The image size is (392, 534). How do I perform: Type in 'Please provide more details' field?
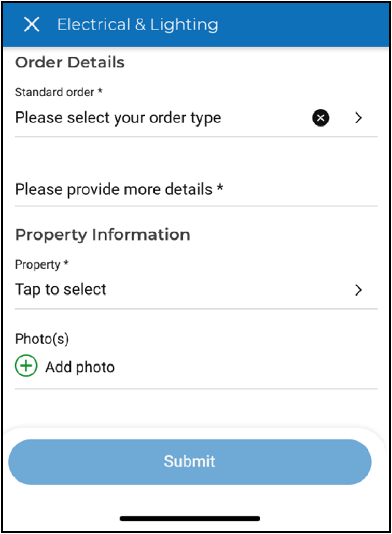click(x=114, y=189)
